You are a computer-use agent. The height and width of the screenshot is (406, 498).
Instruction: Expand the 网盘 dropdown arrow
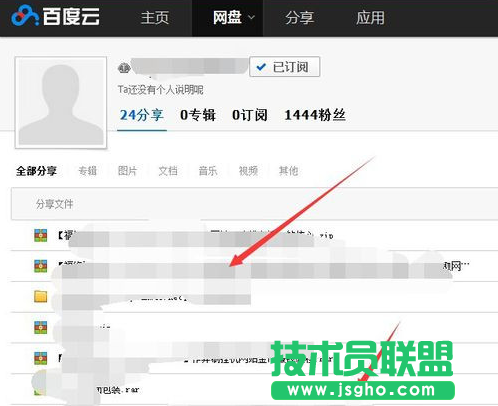[252, 17]
